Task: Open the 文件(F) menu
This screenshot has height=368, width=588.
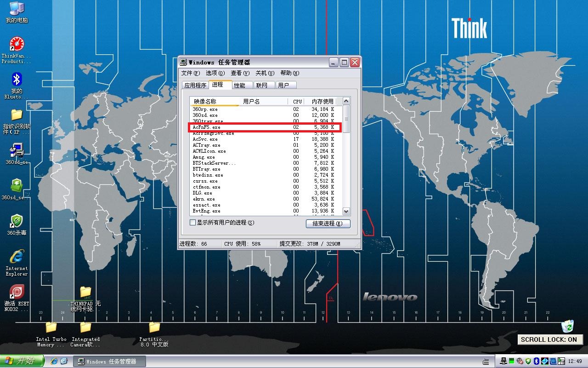Action: point(190,73)
